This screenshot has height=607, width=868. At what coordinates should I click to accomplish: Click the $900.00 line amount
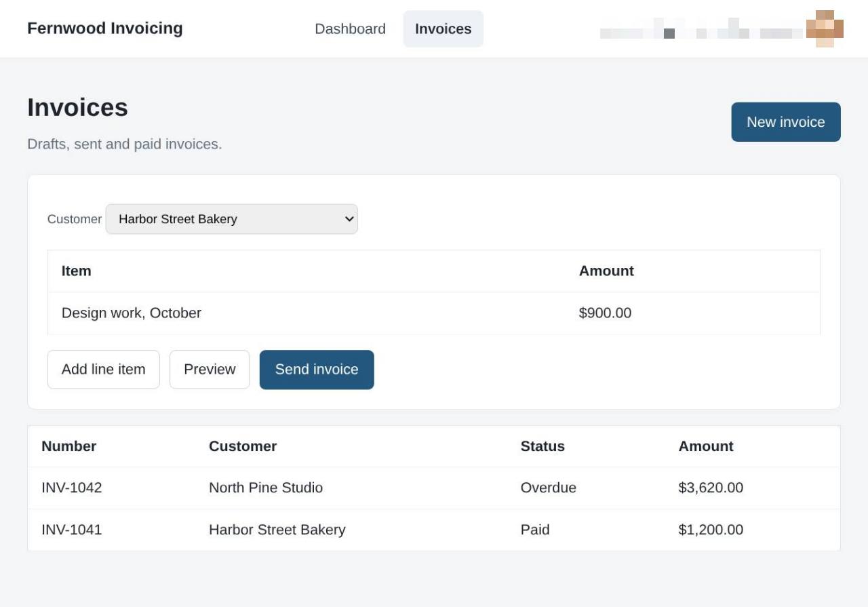(x=605, y=313)
